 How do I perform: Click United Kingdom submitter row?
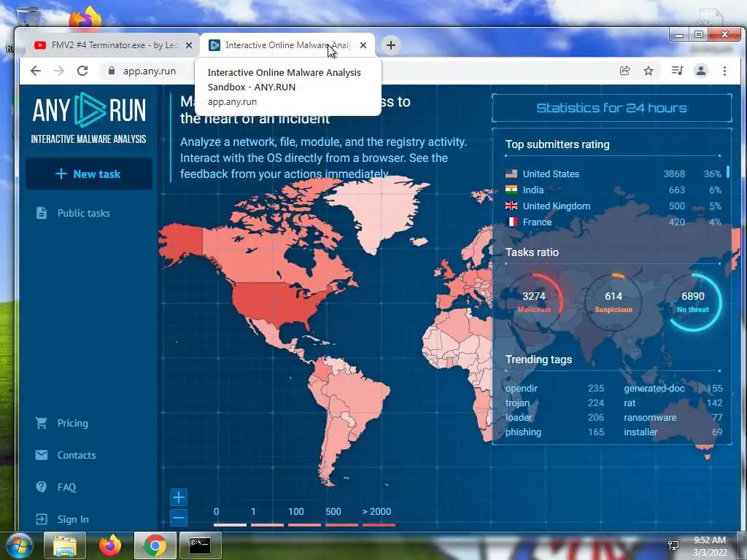pyautogui.click(x=613, y=206)
